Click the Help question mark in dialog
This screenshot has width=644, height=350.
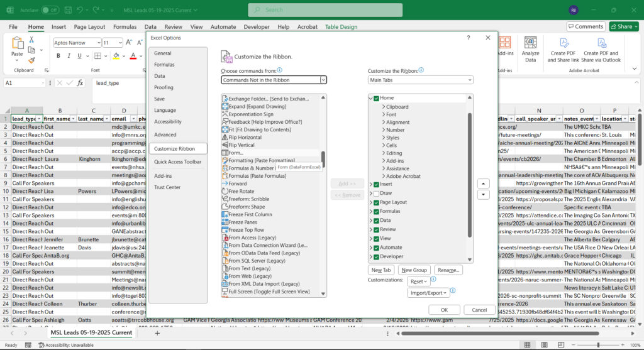tap(468, 37)
